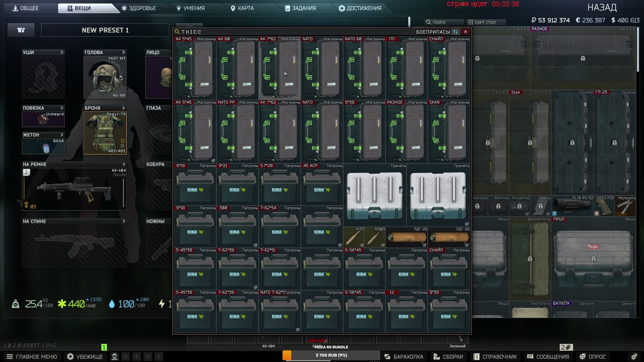Select the FLIR RS-32 thermal scope
Image resolution: width=644 pixels, height=362 pixels.
[x=572, y=207]
